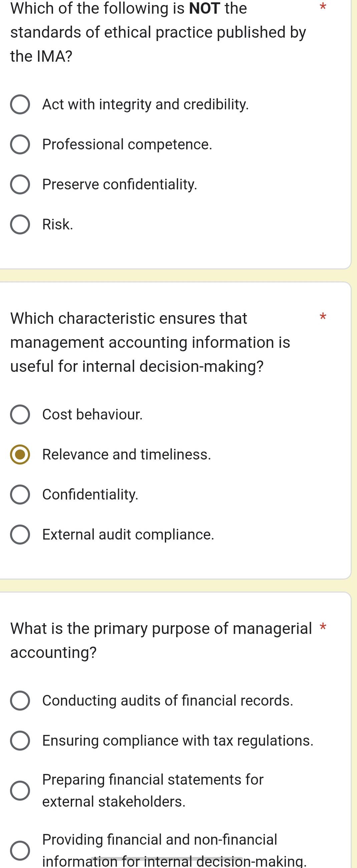Select 'Act with integrity and credibility' radio button
This screenshot has height=868, width=357.
click(x=20, y=105)
